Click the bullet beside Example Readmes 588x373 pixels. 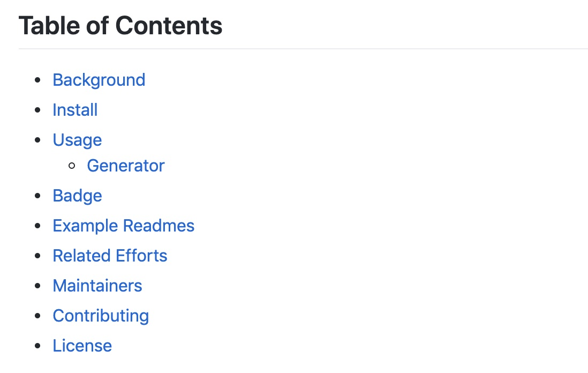37,226
